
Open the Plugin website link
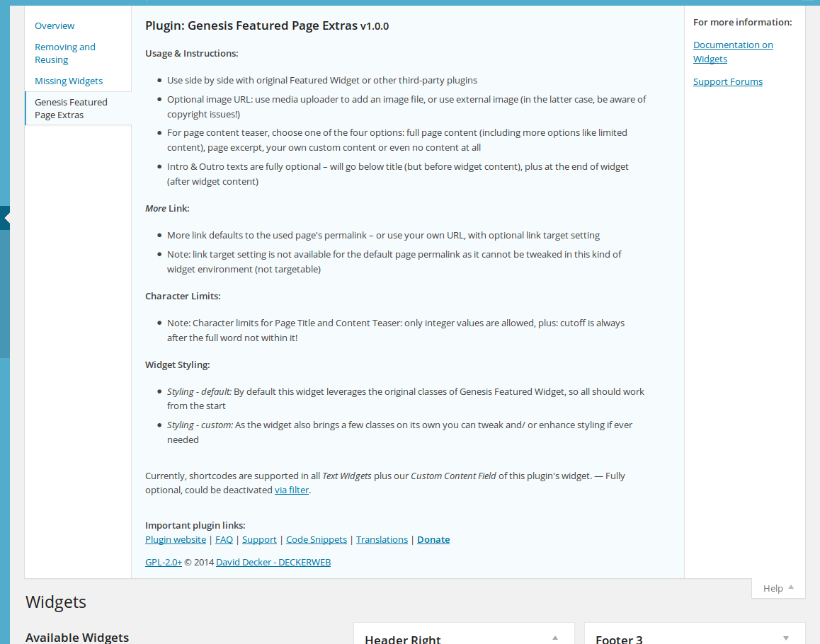175,539
